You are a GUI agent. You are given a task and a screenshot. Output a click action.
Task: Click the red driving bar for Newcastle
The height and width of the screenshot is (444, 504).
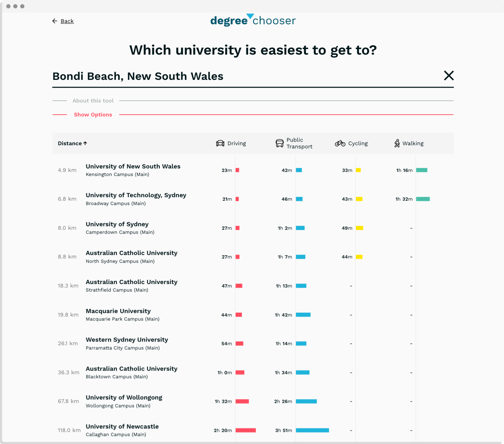coord(246,430)
